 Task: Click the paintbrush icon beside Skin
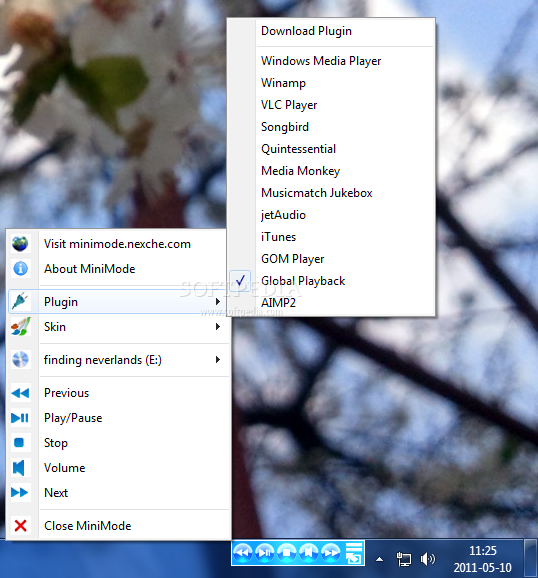20,327
